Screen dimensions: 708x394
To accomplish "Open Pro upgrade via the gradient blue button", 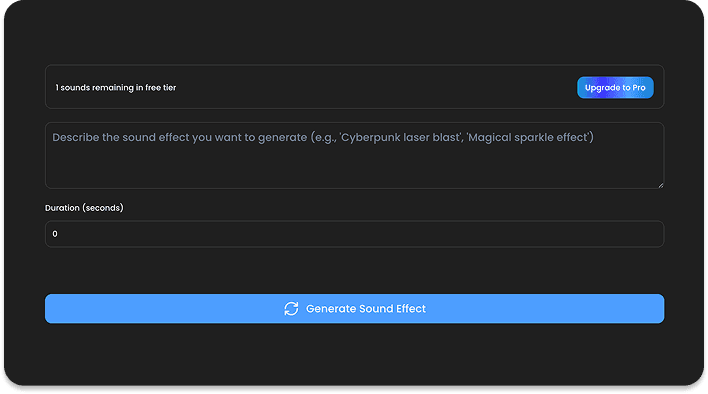I will (615, 88).
